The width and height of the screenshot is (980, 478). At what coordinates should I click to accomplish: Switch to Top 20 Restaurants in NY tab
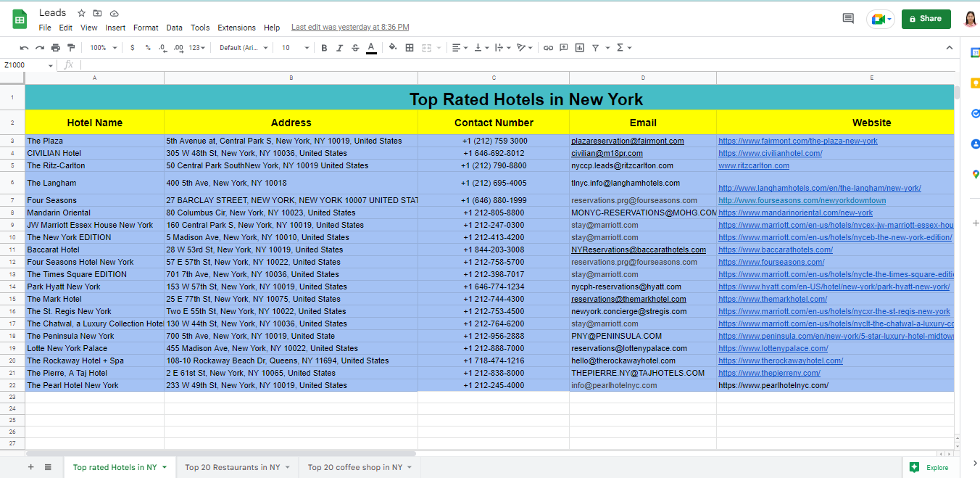pyautogui.click(x=237, y=467)
